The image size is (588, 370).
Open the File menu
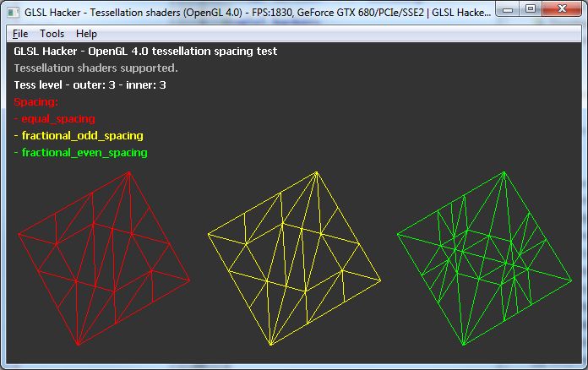[x=20, y=34]
